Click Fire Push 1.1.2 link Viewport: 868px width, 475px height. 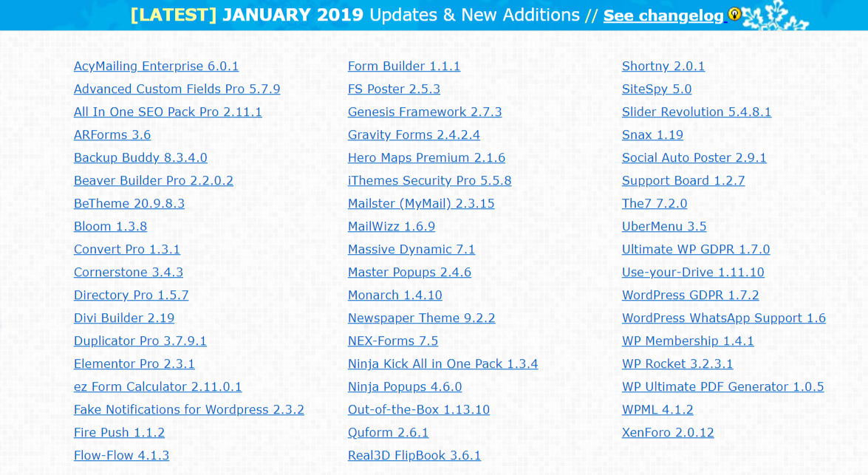tap(119, 432)
